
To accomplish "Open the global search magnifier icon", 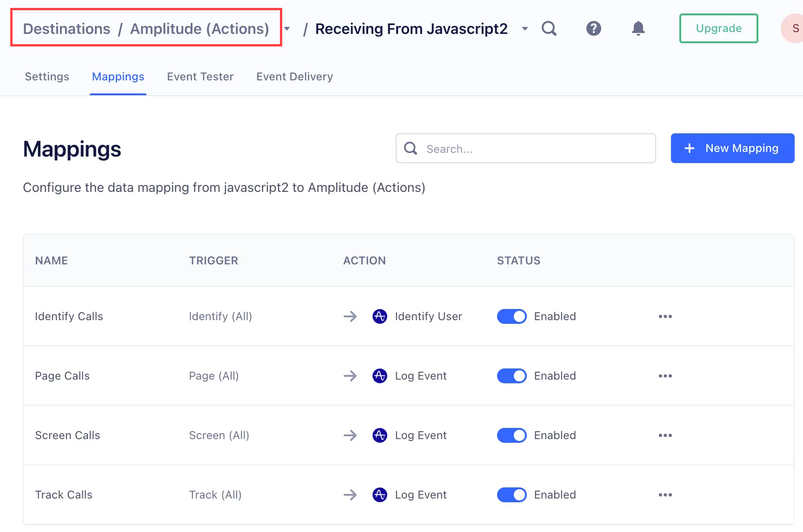I will (x=549, y=29).
